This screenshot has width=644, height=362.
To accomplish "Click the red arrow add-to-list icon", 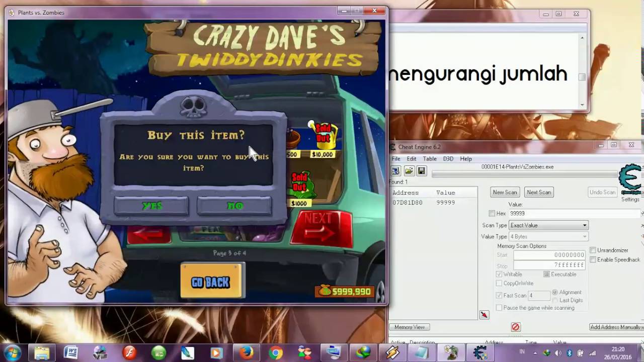I will point(484,315).
